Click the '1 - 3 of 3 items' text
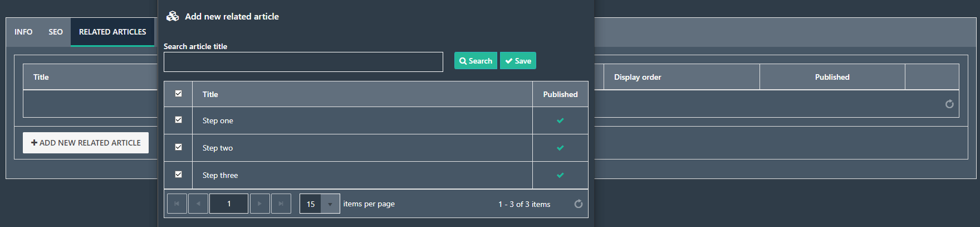 point(524,204)
